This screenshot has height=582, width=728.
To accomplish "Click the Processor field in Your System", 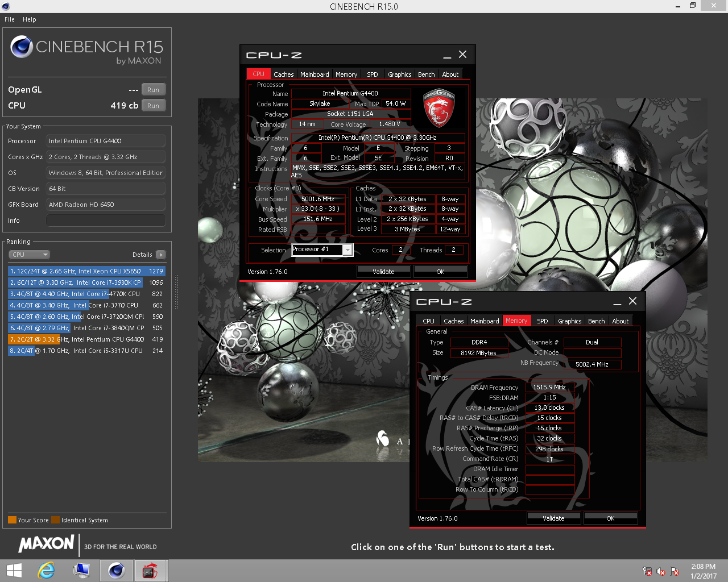I will pos(106,141).
